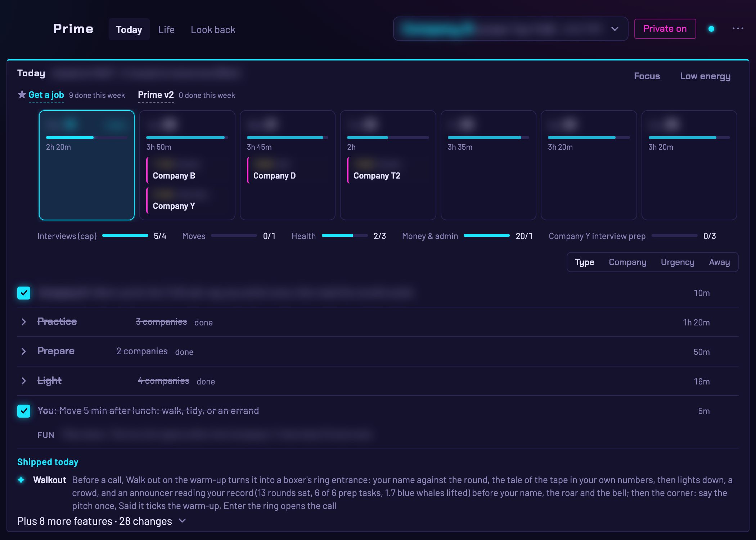This screenshot has width=756, height=540.
Task: Open the Get a job goal link
Action: point(46,95)
